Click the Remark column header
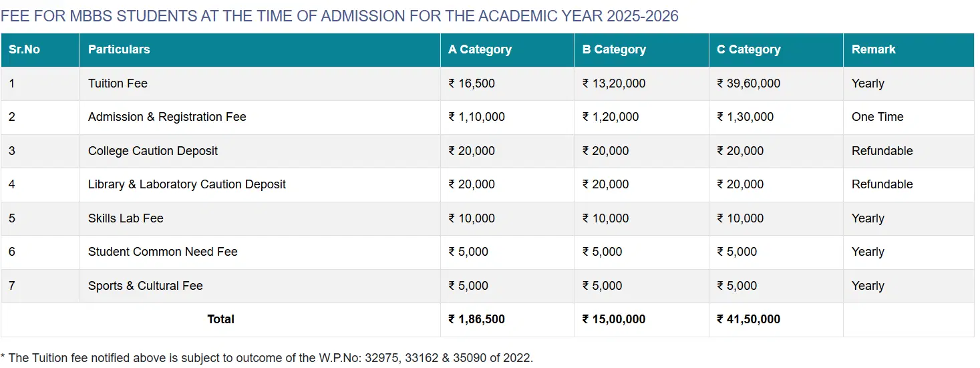This screenshot has height=368, width=980. (873, 49)
